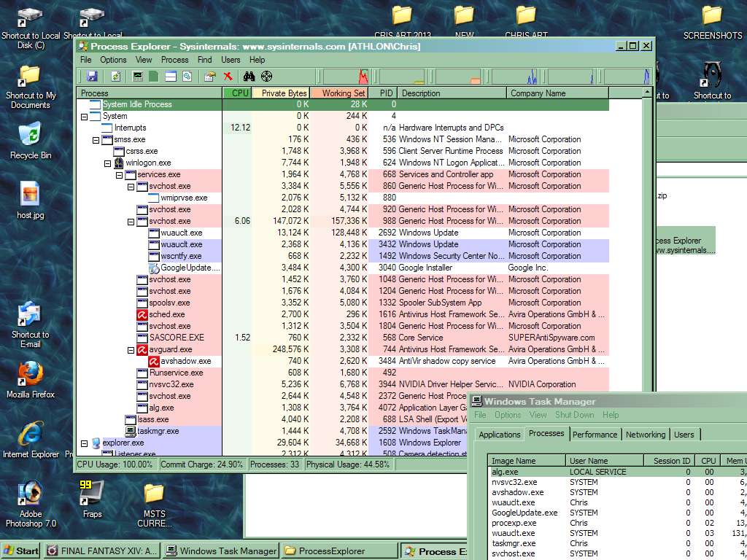The height and width of the screenshot is (560, 747).
Task: Select the SASCORE.EXE process row
Action: (x=177, y=338)
